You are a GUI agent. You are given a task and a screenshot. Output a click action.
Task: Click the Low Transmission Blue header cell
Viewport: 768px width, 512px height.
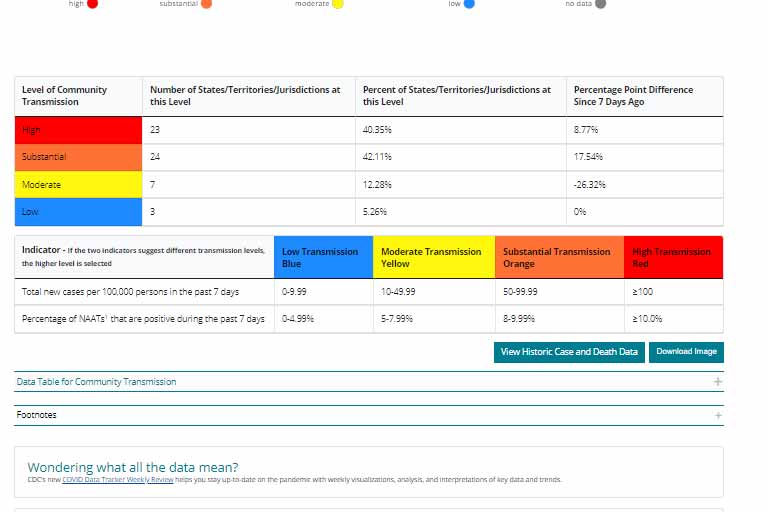[x=324, y=257]
